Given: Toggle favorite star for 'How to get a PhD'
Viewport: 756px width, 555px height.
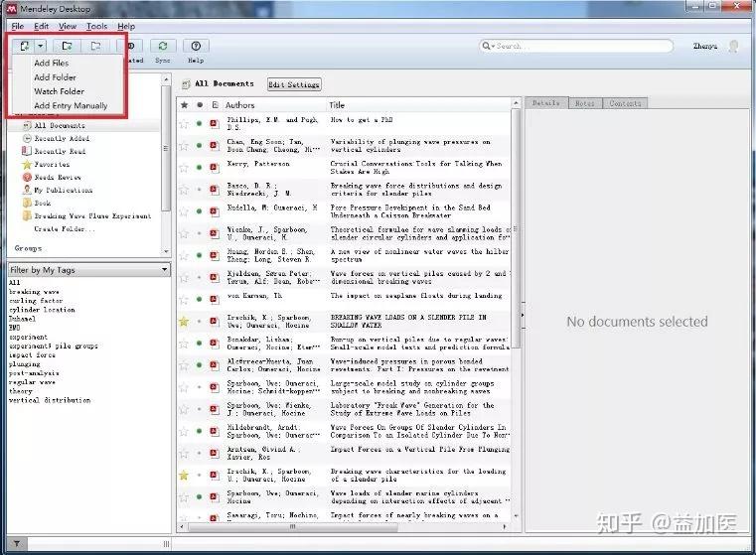Looking at the screenshot, I should 184,124.
